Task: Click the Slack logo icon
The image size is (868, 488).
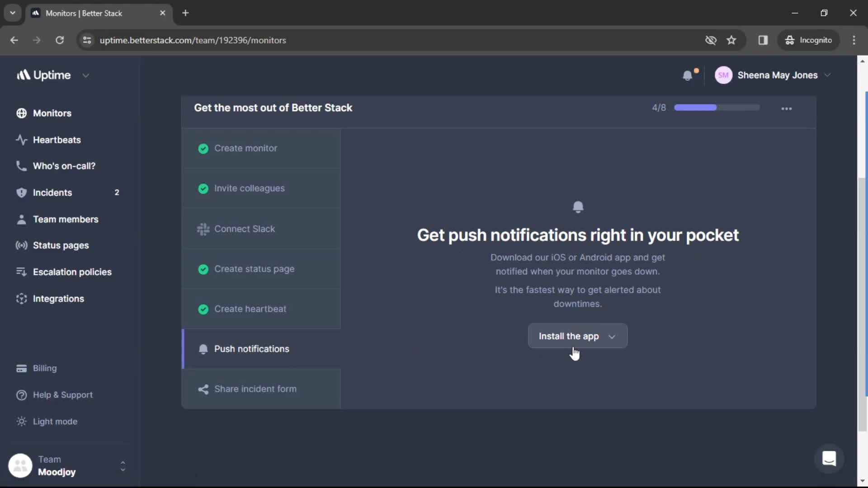Action: 203,229
